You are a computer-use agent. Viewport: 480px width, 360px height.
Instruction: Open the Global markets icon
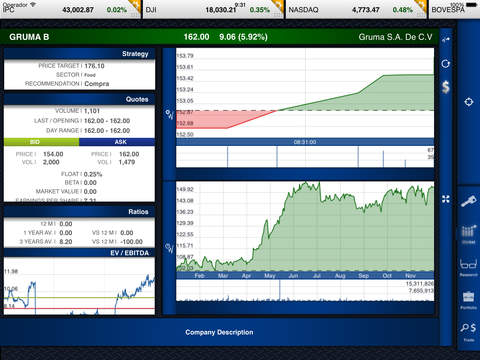(x=469, y=234)
